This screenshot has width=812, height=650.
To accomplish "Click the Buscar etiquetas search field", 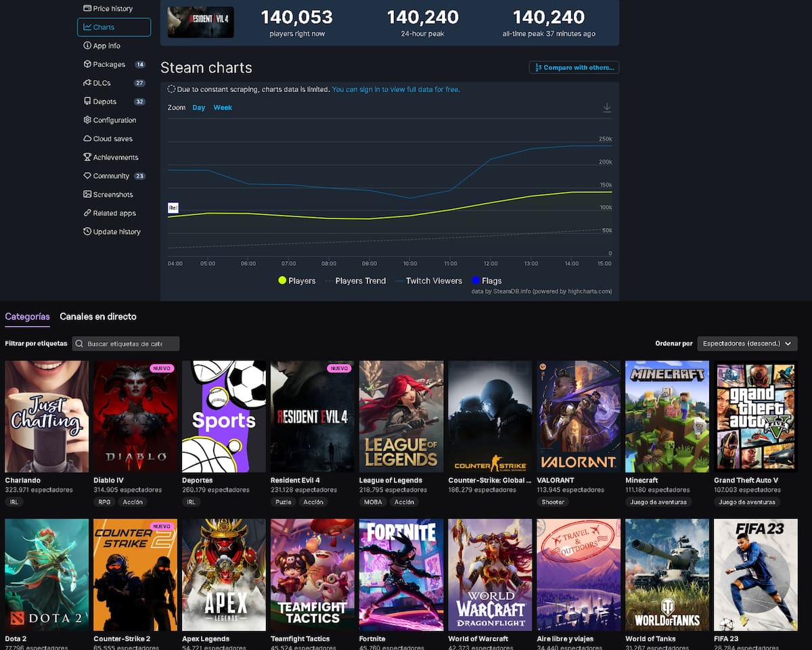I will [x=126, y=344].
